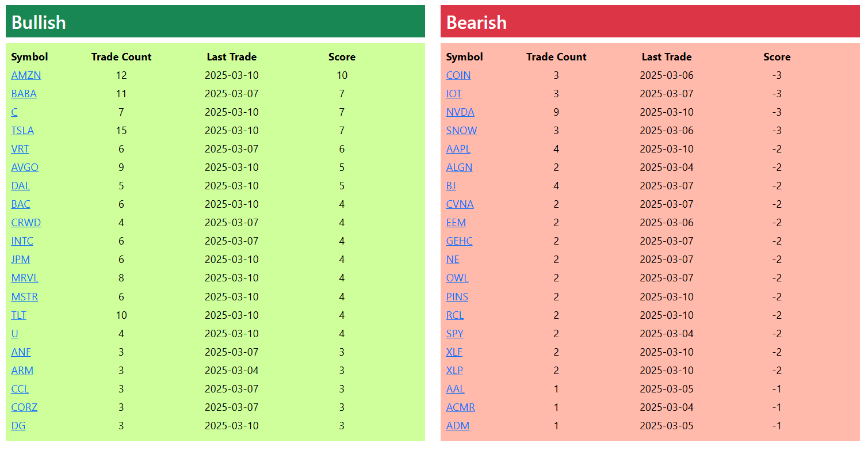868x450 pixels.
Task: Select AMZN score value 10
Action: tap(342, 75)
